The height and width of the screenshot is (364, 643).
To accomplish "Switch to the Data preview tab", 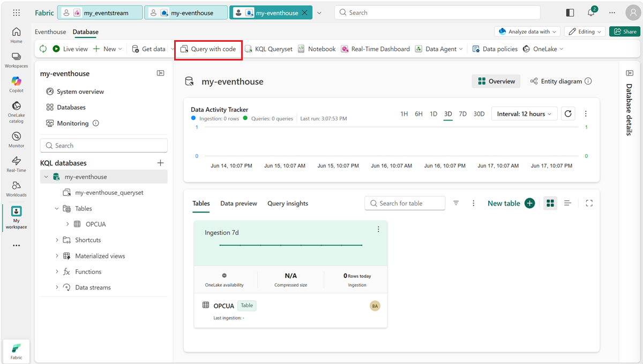I will tap(238, 203).
